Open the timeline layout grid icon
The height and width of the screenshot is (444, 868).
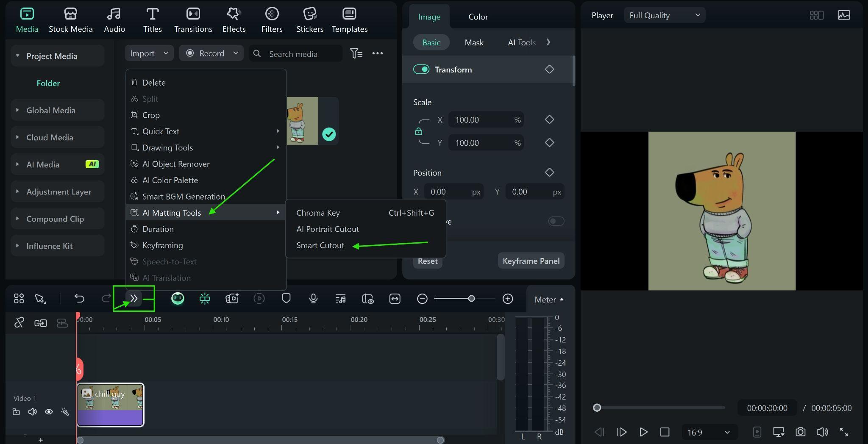tap(19, 299)
